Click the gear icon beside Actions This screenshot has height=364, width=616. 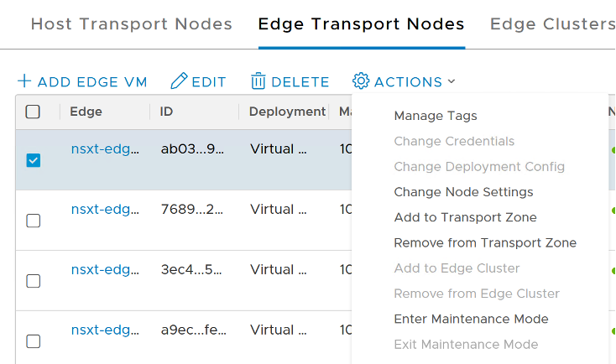coord(361,81)
